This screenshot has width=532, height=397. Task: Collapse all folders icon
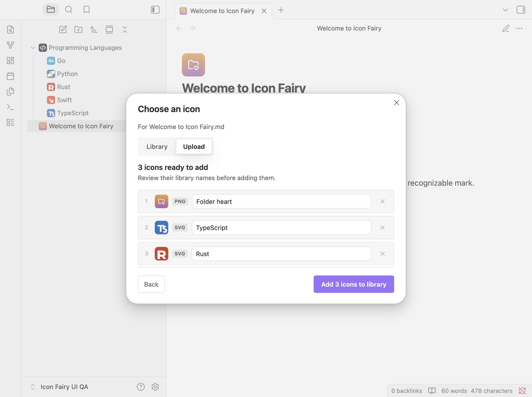coord(125,30)
